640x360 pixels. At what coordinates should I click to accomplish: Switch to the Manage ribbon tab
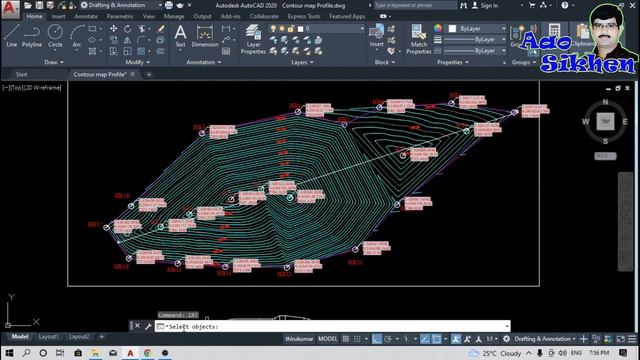(174, 16)
